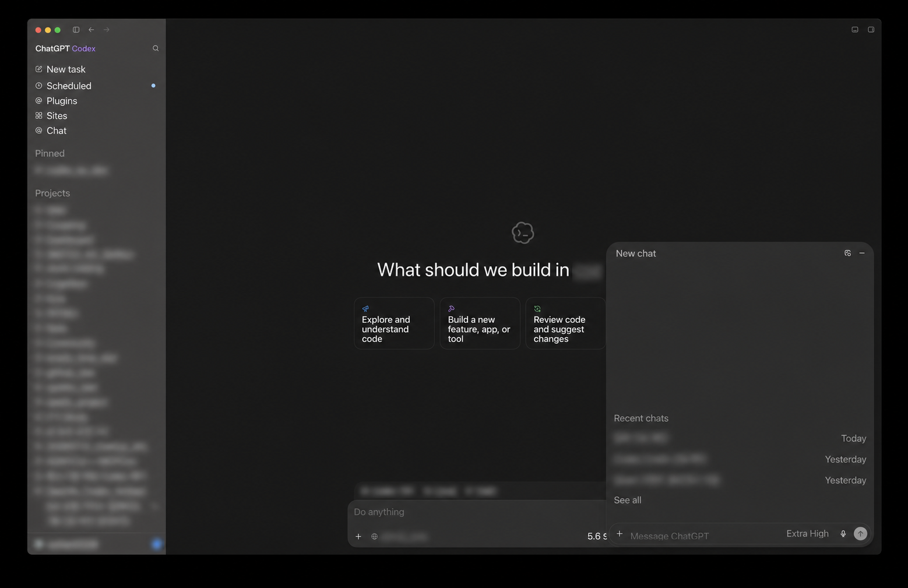Click the hammer icon on the Build card

coord(451,309)
